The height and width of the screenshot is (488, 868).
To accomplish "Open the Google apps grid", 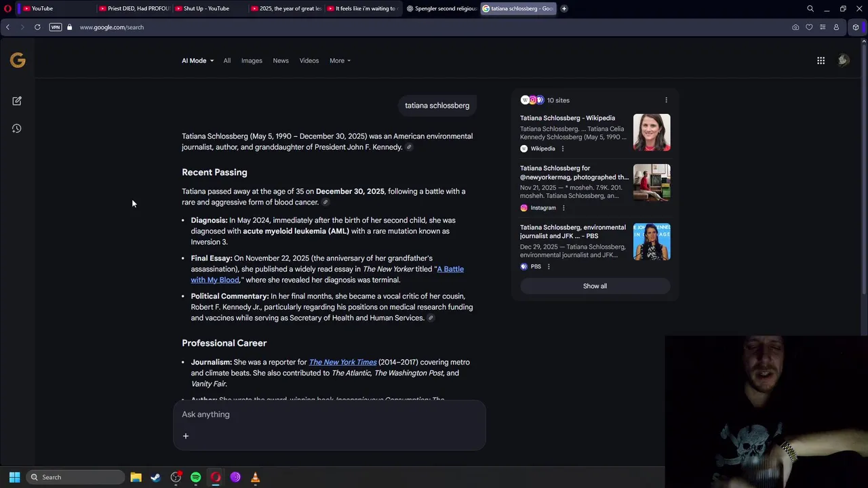I will pyautogui.click(x=821, y=60).
